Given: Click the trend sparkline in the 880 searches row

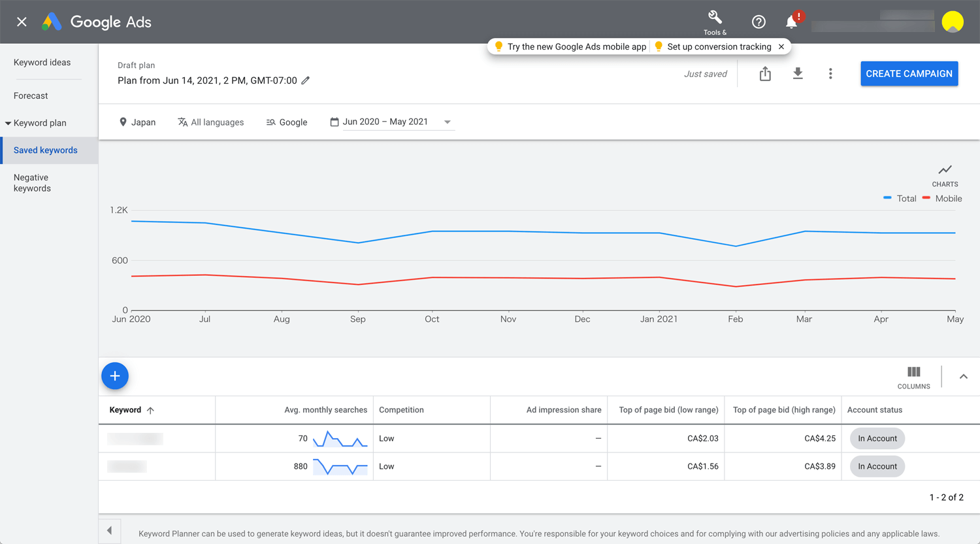Looking at the screenshot, I should click(340, 466).
